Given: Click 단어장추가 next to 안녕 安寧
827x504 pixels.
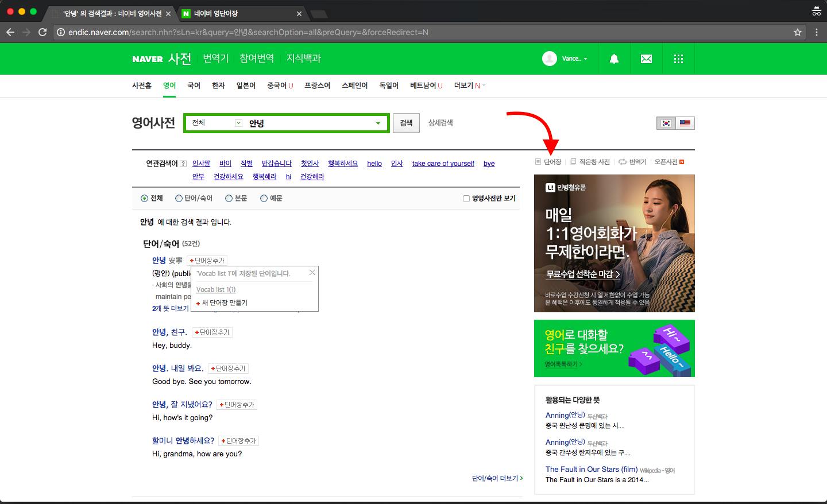Looking at the screenshot, I should [207, 261].
